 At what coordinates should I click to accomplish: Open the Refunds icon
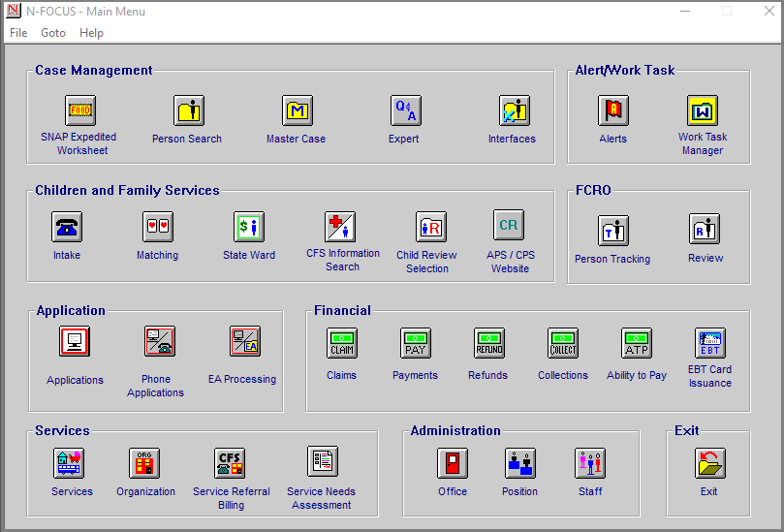489,343
